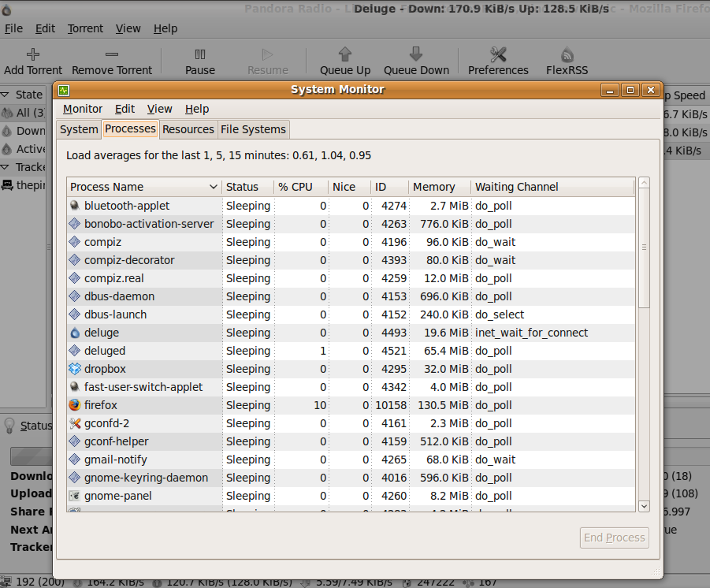This screenshot has width=710, height=588.
Task: Select Downloading filter in Deluge sidebar
Action: tap(24, 131)
